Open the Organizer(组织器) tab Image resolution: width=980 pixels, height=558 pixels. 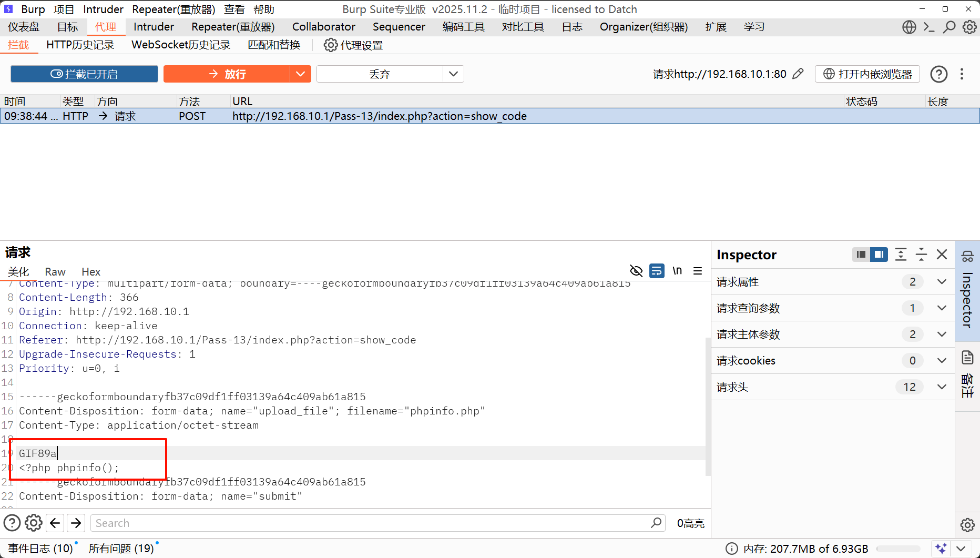point(644,27)
